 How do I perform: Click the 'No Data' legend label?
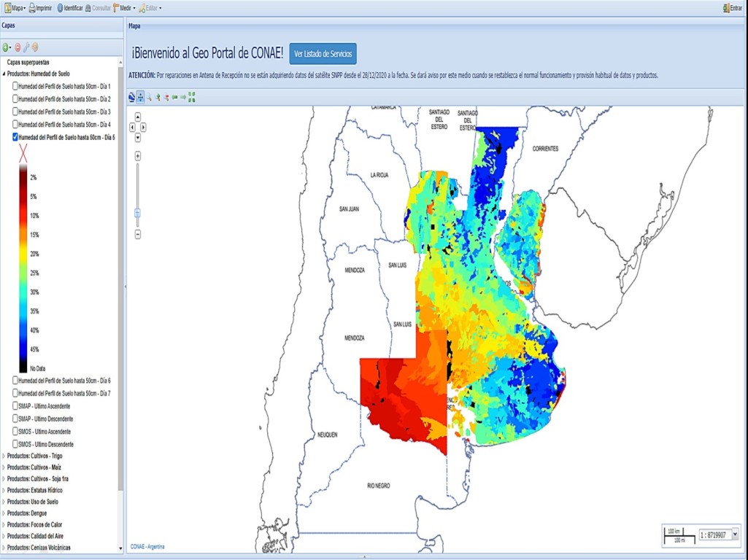click(x=38, y=368)
